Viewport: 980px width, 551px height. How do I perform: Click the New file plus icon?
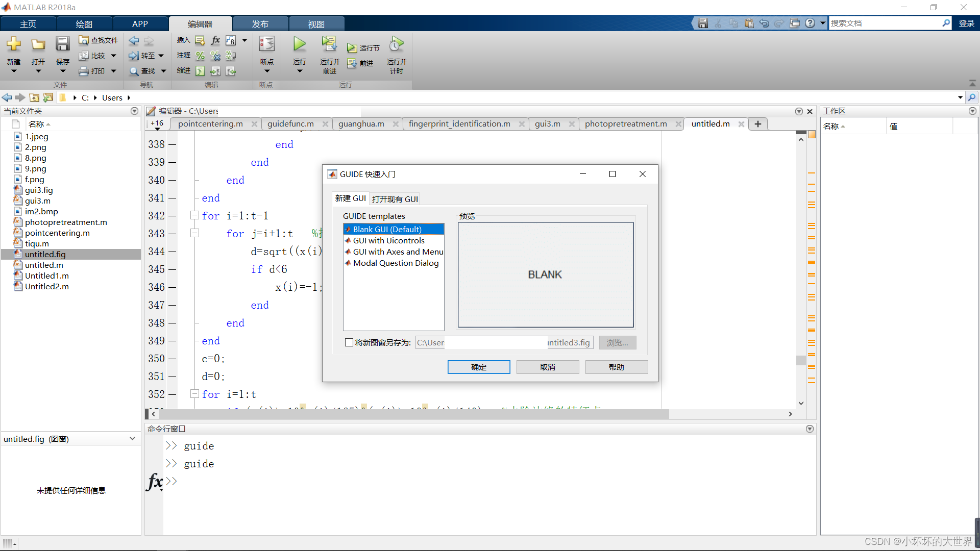pos(14,44)
